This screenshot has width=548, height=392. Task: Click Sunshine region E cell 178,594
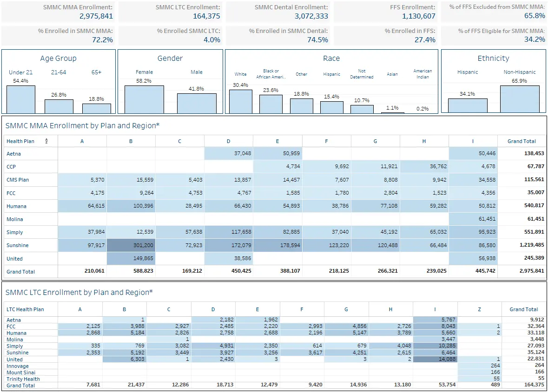tap(277, 245)
